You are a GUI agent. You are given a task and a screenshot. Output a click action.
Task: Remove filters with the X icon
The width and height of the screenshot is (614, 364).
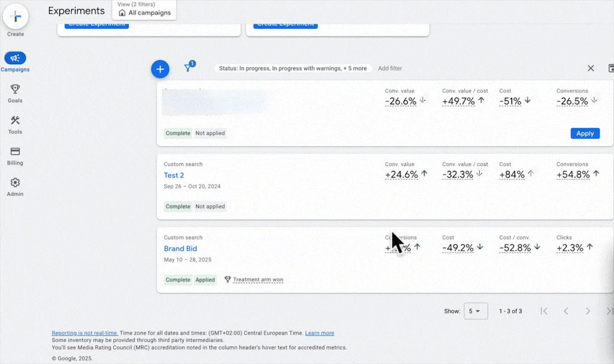click(x=591, y=68)
